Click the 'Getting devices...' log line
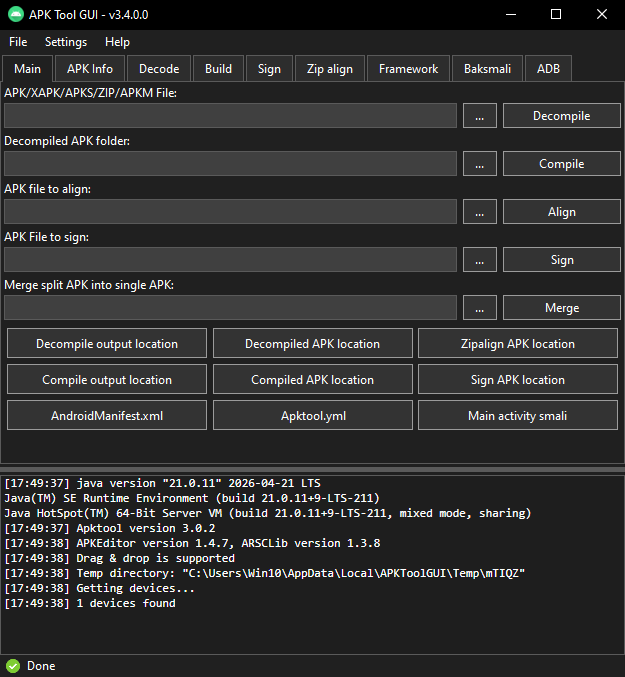 [x=99, y=588]
